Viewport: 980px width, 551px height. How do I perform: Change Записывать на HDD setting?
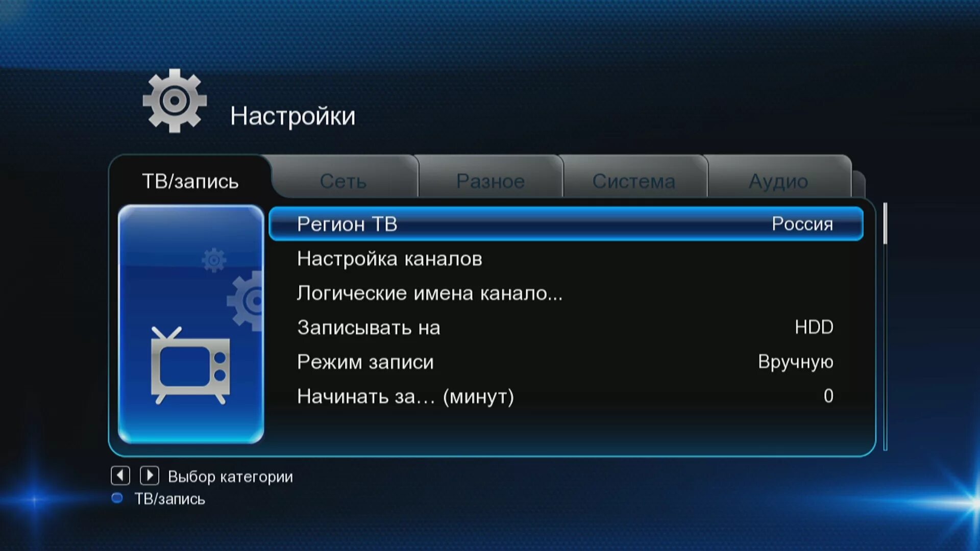point(566,327)
